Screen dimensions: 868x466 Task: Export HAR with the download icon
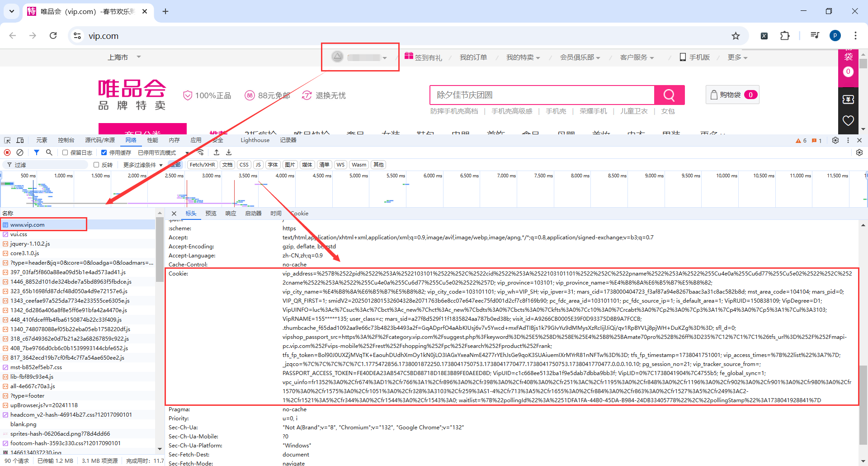[x=229, y=152]
